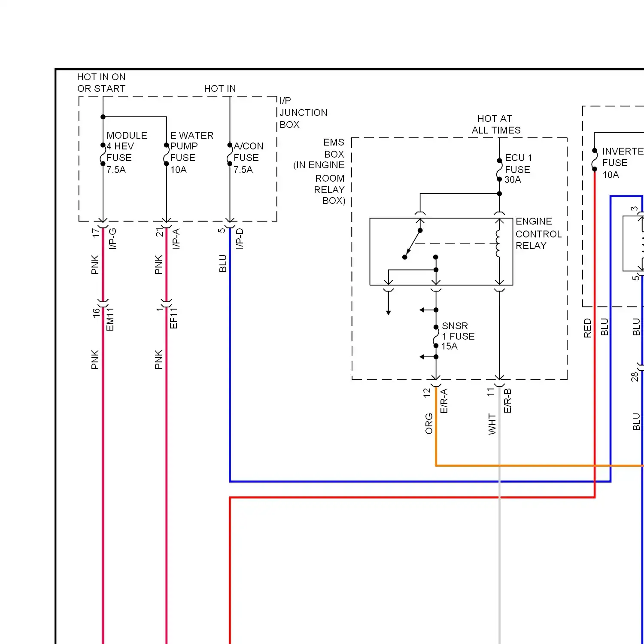This screenshot has width=644, height=644.
Task: Click pin number "21" at I/P-A
Action: pyautogui.click(x=159, y=233)
